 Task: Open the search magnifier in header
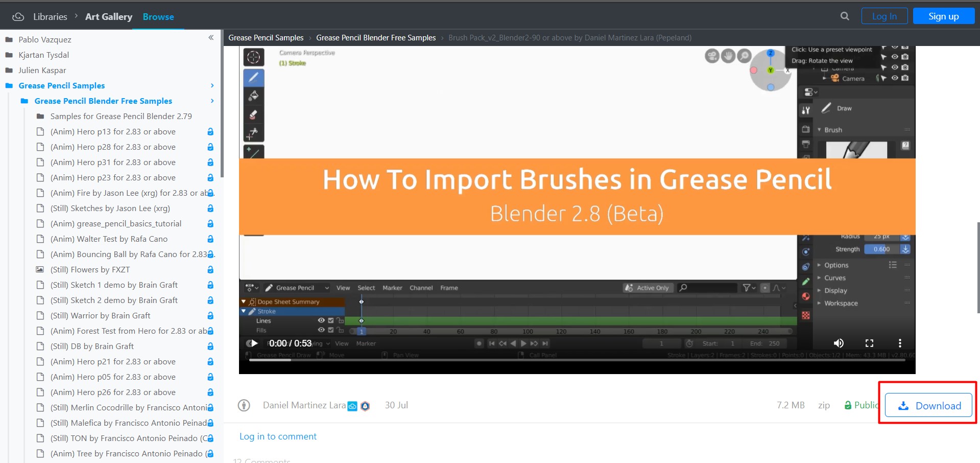click(845, 16)
